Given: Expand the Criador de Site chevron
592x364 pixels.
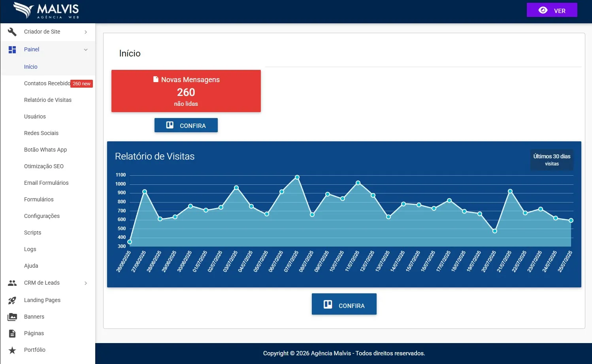Looking at the screenshot, I should coord(86,32).
